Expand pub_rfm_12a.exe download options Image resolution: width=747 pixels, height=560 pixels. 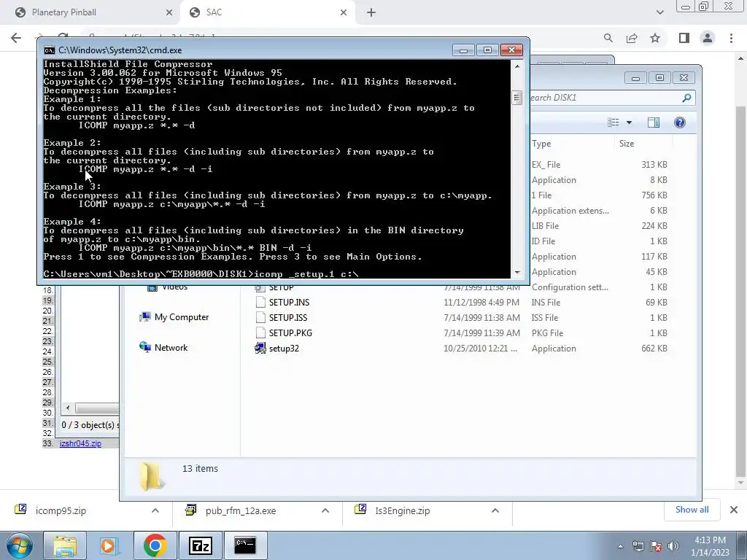(x=325, y=510)
